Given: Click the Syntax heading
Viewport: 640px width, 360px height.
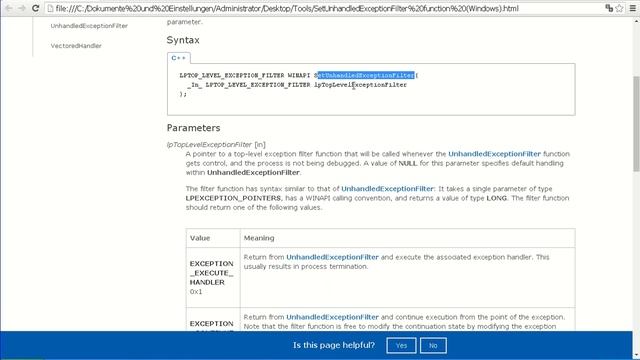Looking at the screenshot, I should coord(183,40).
